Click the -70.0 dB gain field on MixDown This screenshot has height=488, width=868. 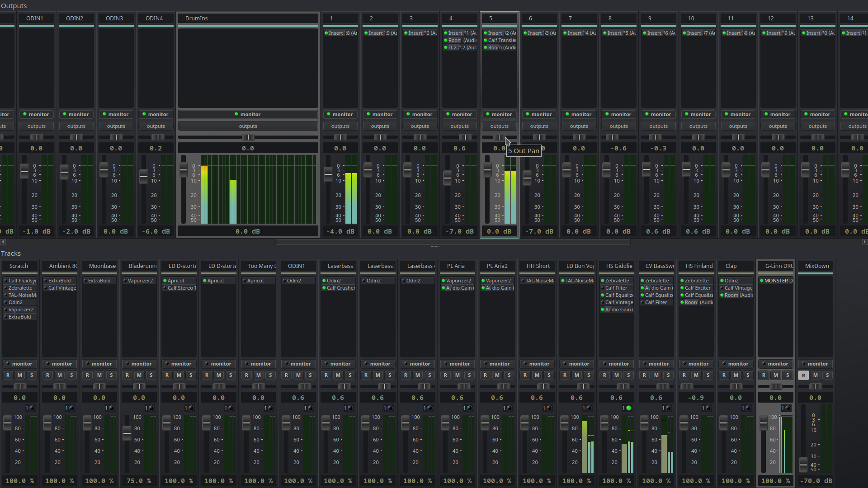[815, 481]
